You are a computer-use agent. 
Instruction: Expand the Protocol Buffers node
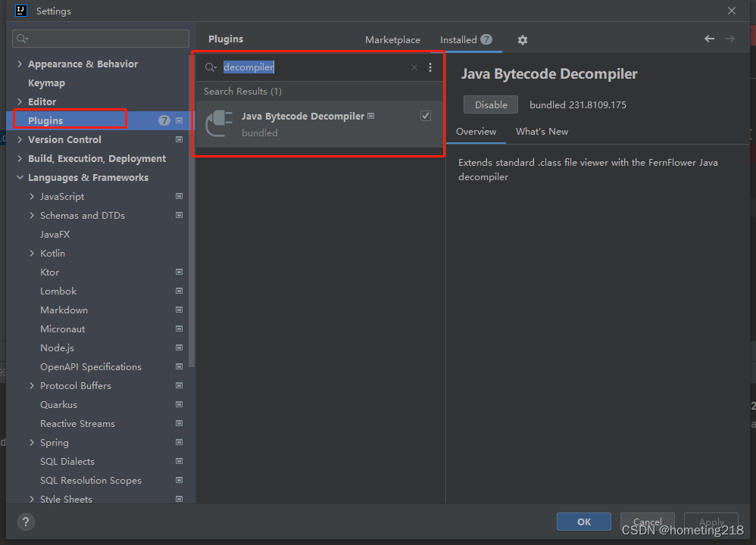pos(32,385)
